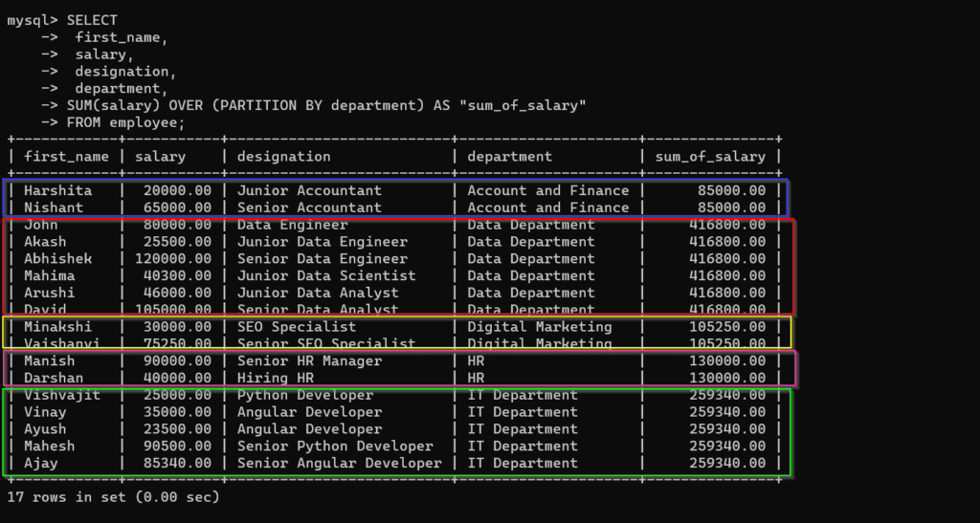The width and height of the screenshot is (980, 523).
Task: Click 'Digital Marketing' in Minakshi's row
Action: pyautogui.click(x=540, y=326)
